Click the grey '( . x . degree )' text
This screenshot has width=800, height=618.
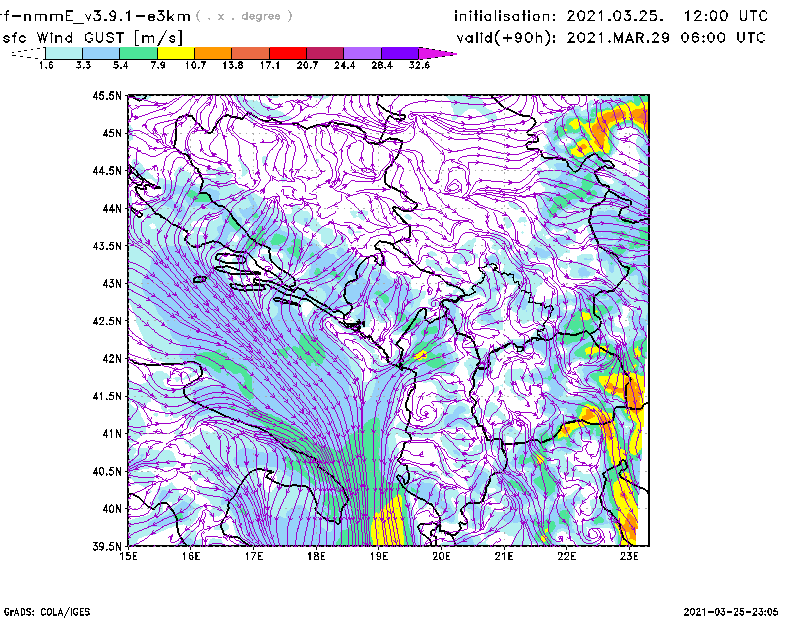[244, 16]
